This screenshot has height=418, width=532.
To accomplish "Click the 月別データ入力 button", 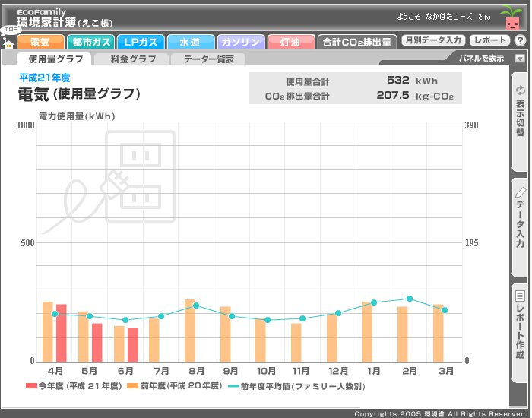I will click(x=432, y=40).
